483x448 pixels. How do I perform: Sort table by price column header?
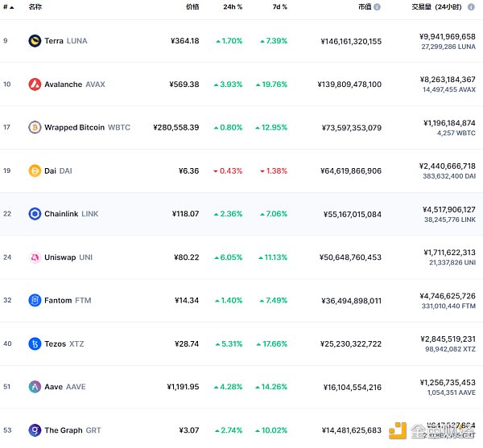[x=192, y=6]
